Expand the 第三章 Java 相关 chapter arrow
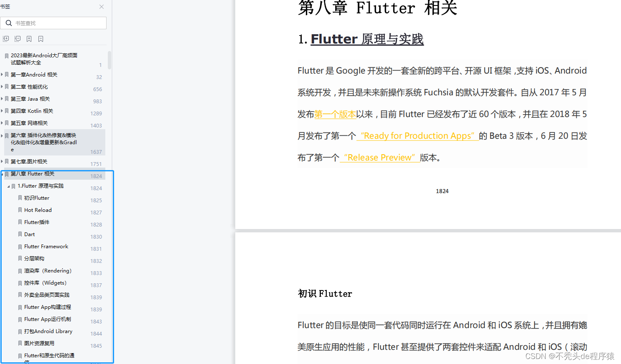Screen dimensions: 621x364 coord(2,99)
